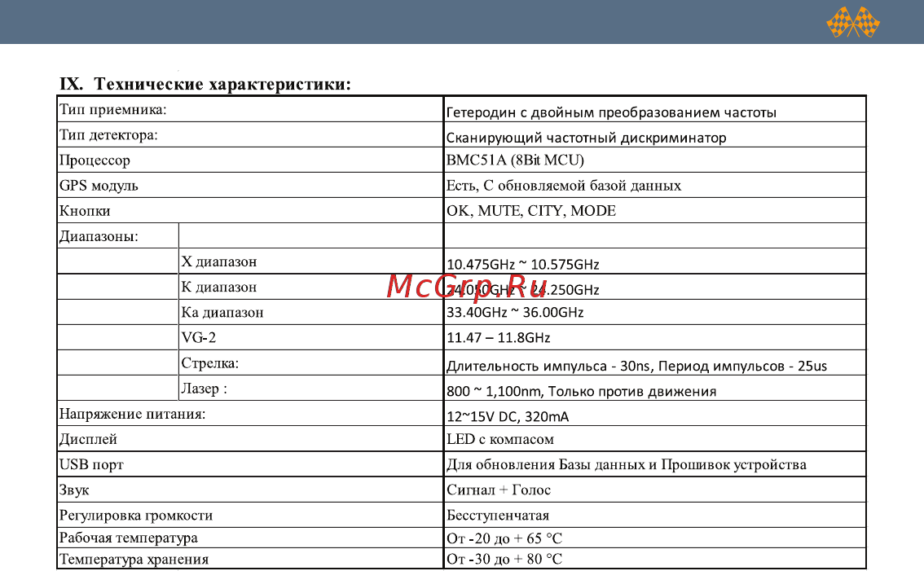Select '12~15V DC, 320mA' value
The height and width of the screenshot is (571, 924).
click(x=508, y=416)
